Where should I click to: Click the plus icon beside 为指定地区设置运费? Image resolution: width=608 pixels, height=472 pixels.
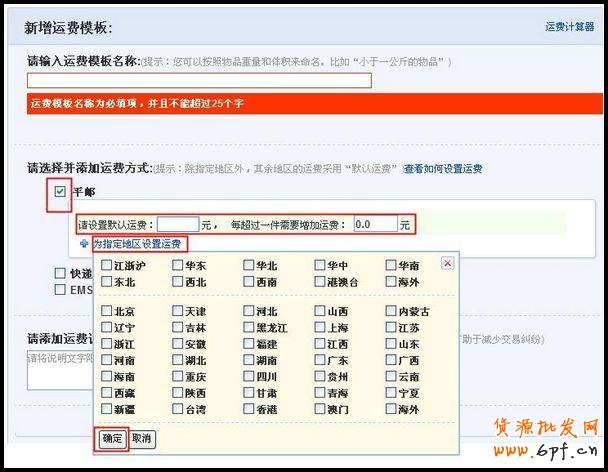point(84,245)
